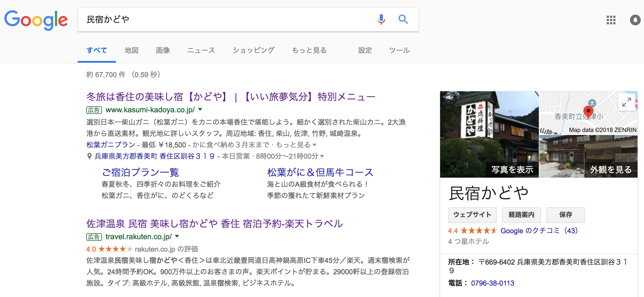
Task: Open the ツール options
Action: pyautogui.click(x=399, y=50)
